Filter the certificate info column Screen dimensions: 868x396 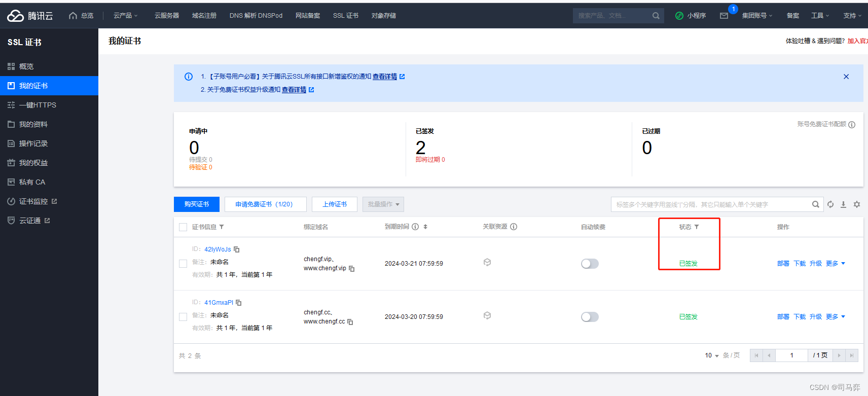pos(222,227)
